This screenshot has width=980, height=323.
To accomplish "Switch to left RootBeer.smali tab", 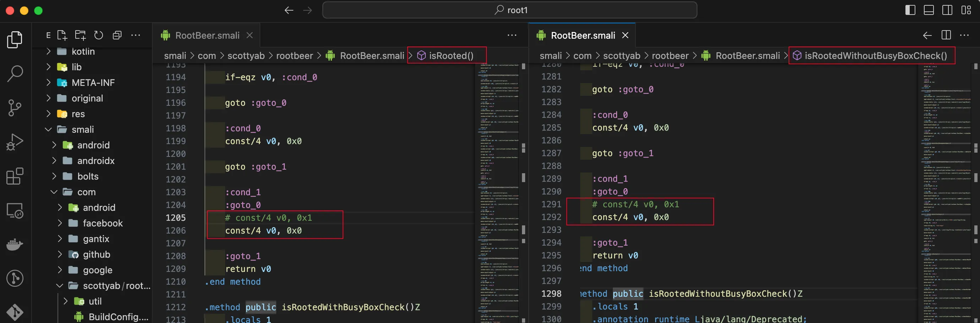I will point(207,35).
